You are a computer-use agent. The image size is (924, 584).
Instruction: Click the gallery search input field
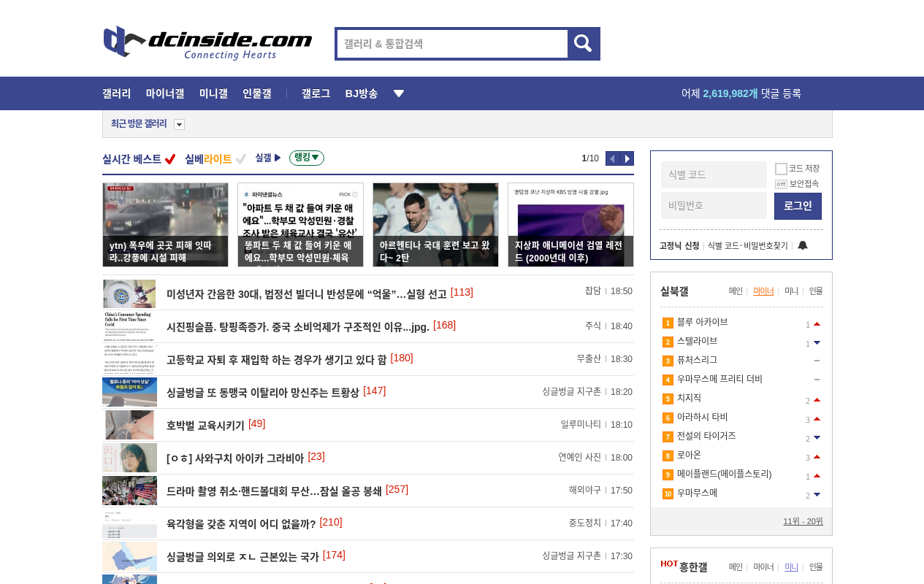pos(452,44)
